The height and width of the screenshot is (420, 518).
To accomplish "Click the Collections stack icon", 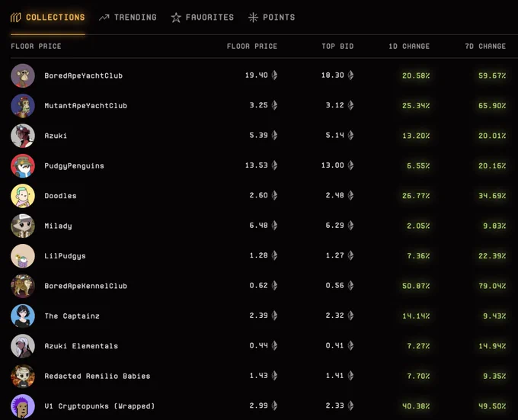I will pyautogui.click(x=15, y=18).
